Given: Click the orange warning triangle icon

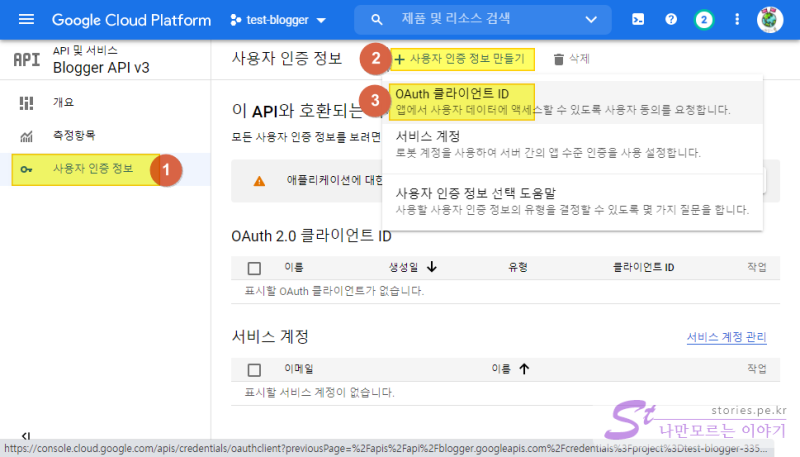Looking at the screenshot, I should 259,181.
